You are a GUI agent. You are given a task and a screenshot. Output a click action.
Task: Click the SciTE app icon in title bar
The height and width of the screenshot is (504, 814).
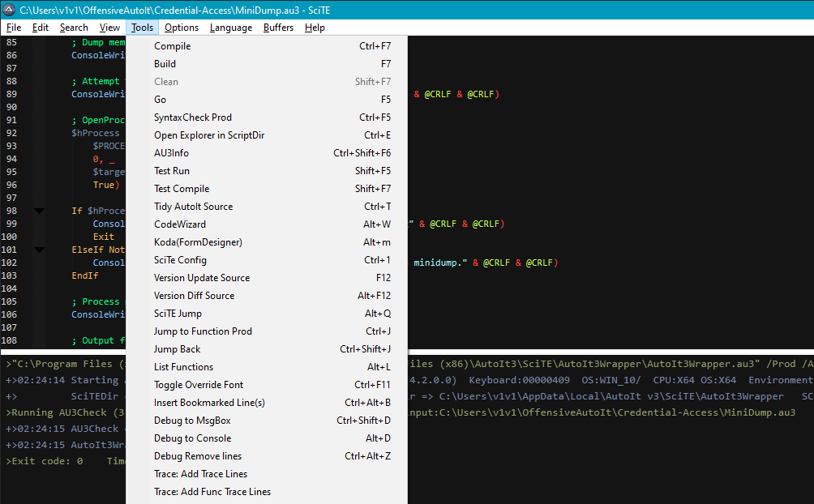[x=9, y=10]
